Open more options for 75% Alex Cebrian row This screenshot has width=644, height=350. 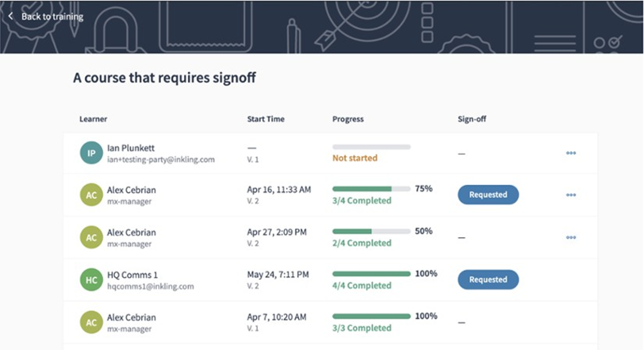[x=571, y=195]
